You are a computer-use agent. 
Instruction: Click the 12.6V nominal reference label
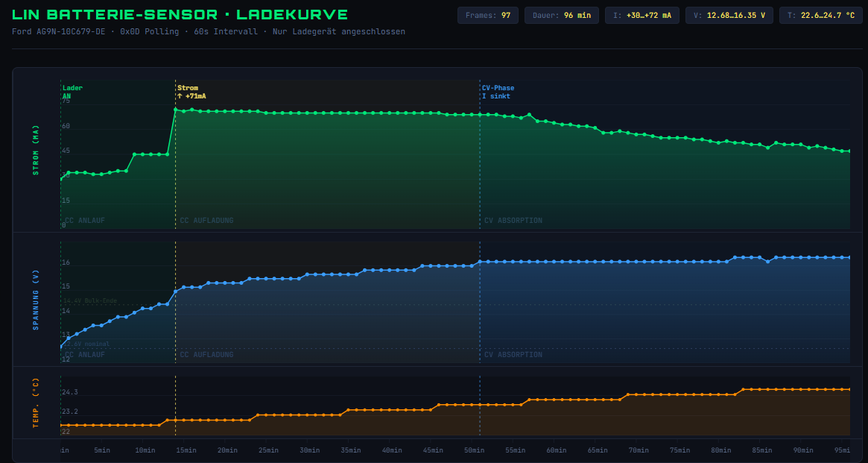click(x=86, y=344)
